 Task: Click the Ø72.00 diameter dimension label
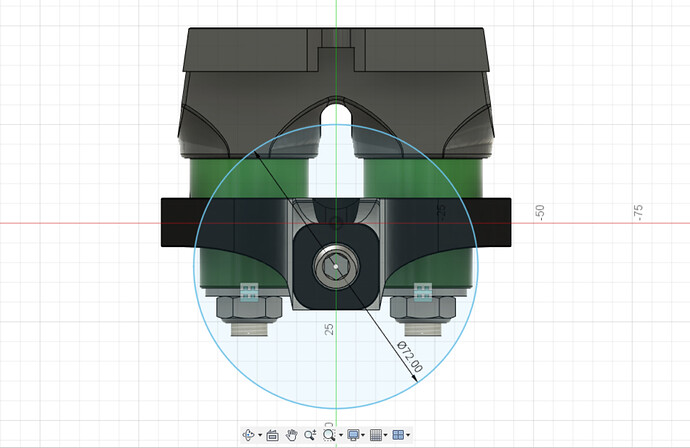pyautogui.click(x=409, y=357)
